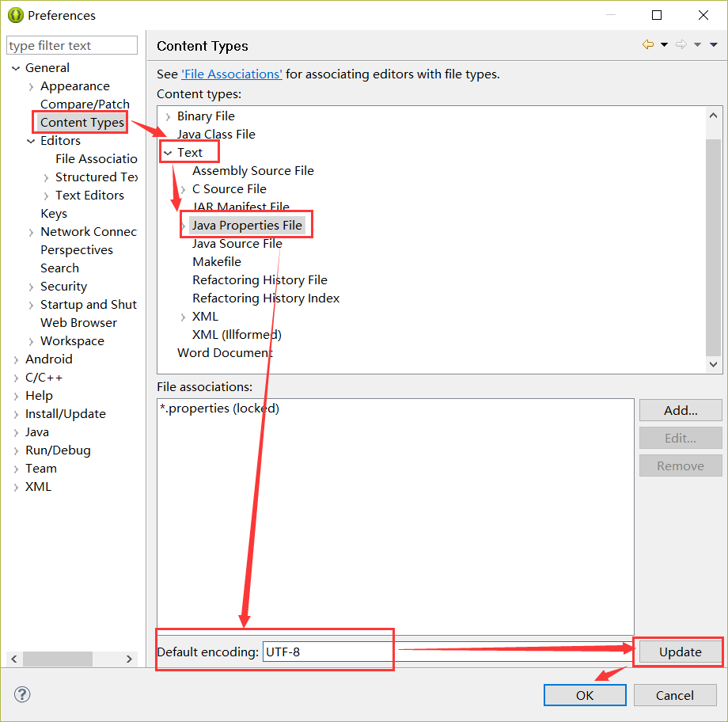Expand the XML content type node

click(184, 317)
